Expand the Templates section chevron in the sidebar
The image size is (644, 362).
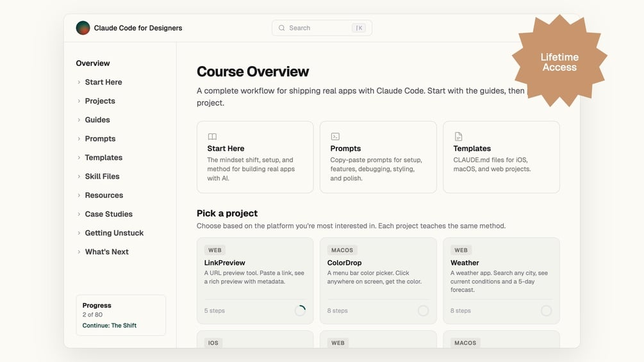(79, 158)
